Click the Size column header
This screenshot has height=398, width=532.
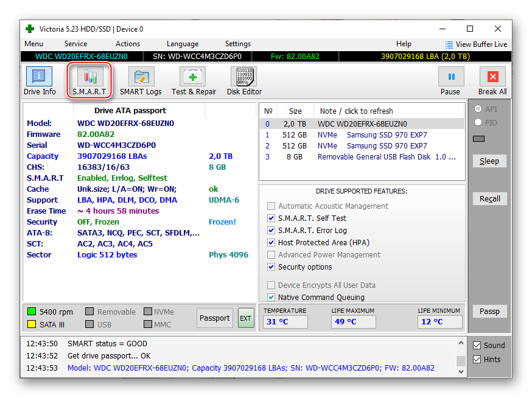point(295,111)
